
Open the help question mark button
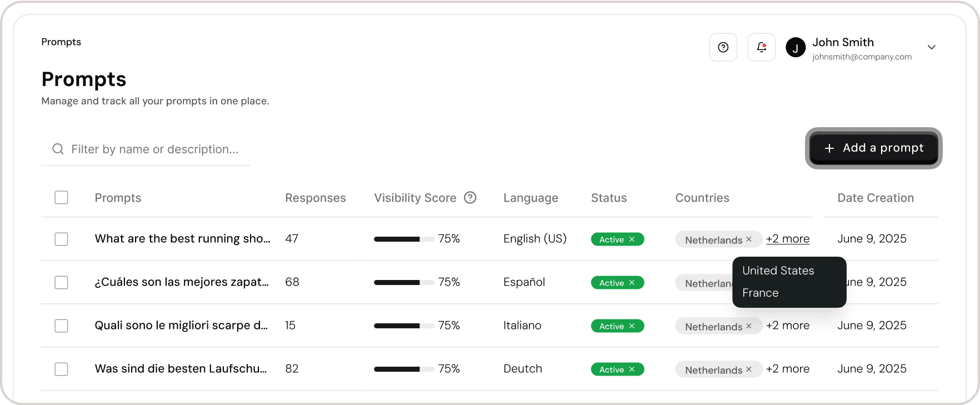point(723,47)
